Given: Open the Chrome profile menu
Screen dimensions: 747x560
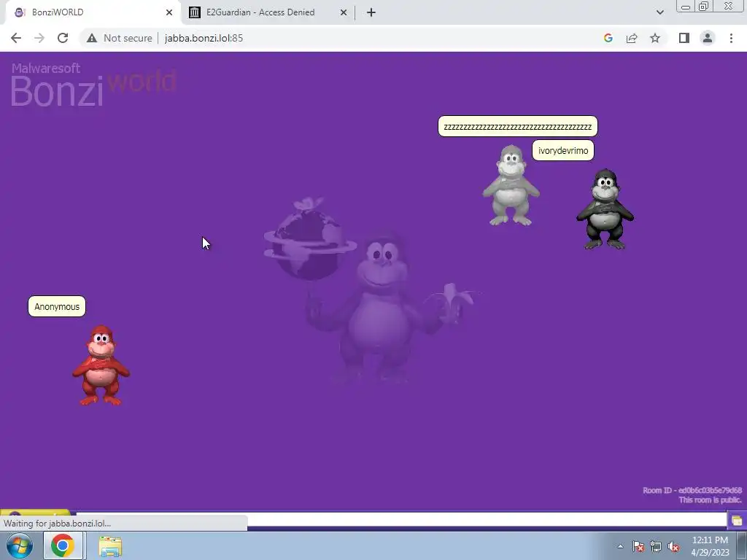Looking at the screenshot, I should [x=708, y=38].
